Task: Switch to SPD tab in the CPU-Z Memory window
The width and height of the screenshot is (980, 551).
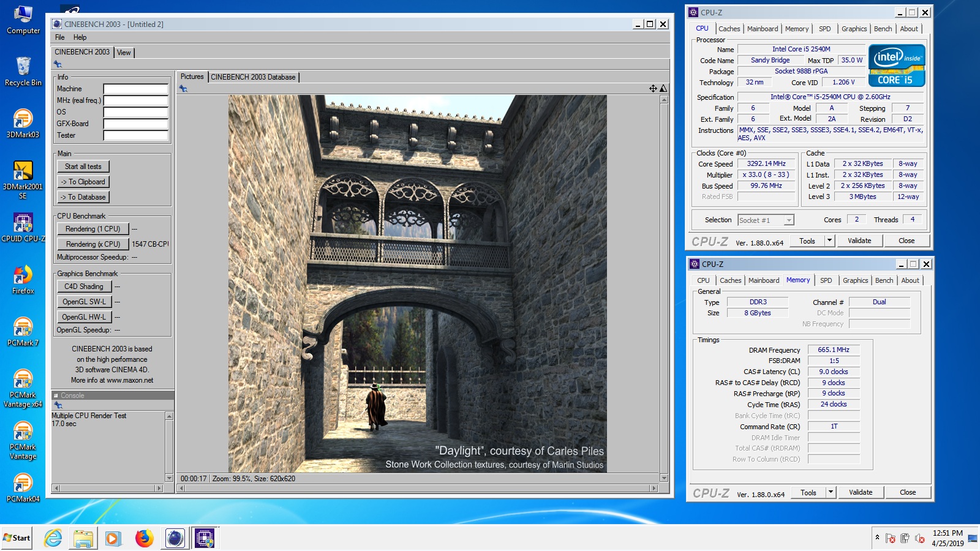Action: [826, 280]
